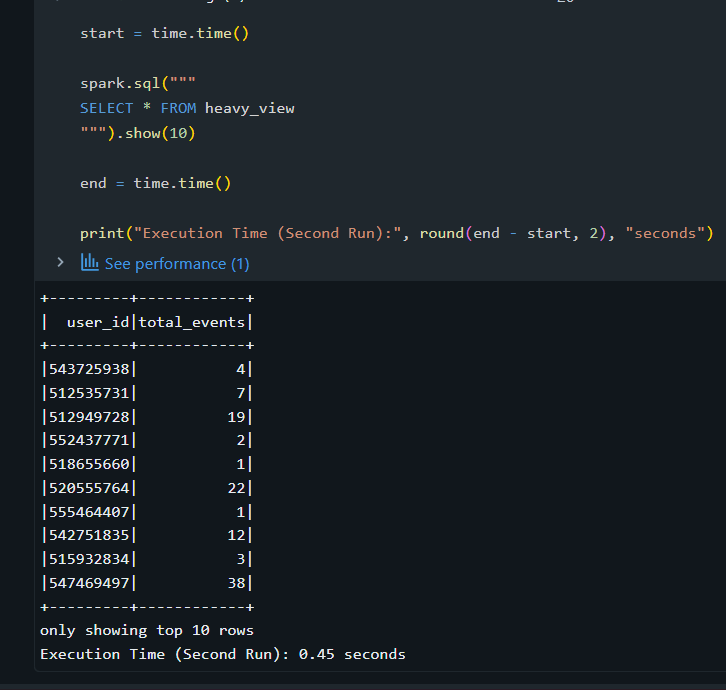Viewport: 726px width, 690px height.
Task: Click the 'spark.sql("""' code line
Action: [138, 83]
